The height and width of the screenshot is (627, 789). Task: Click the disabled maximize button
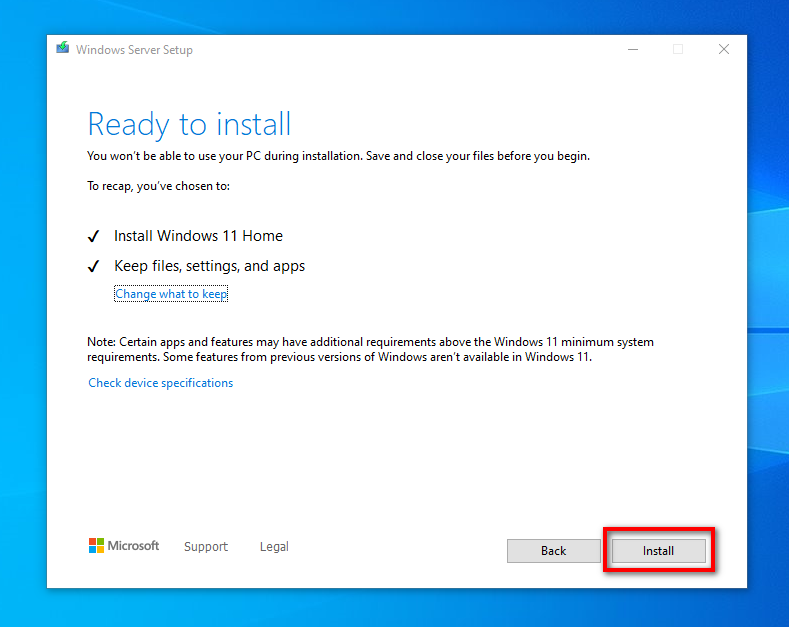point(678,49)
